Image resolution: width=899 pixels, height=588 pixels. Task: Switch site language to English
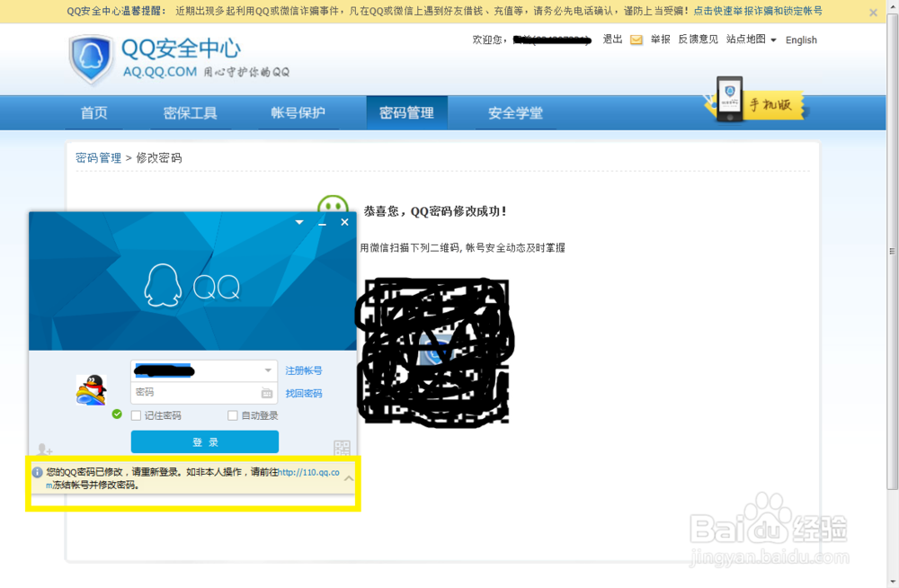[801, 40]
